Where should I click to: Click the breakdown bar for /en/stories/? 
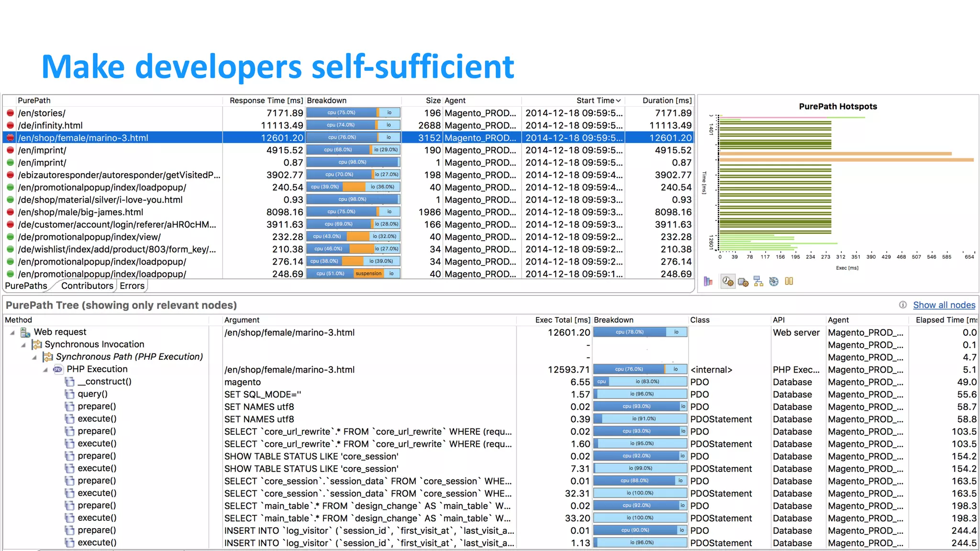353,113
